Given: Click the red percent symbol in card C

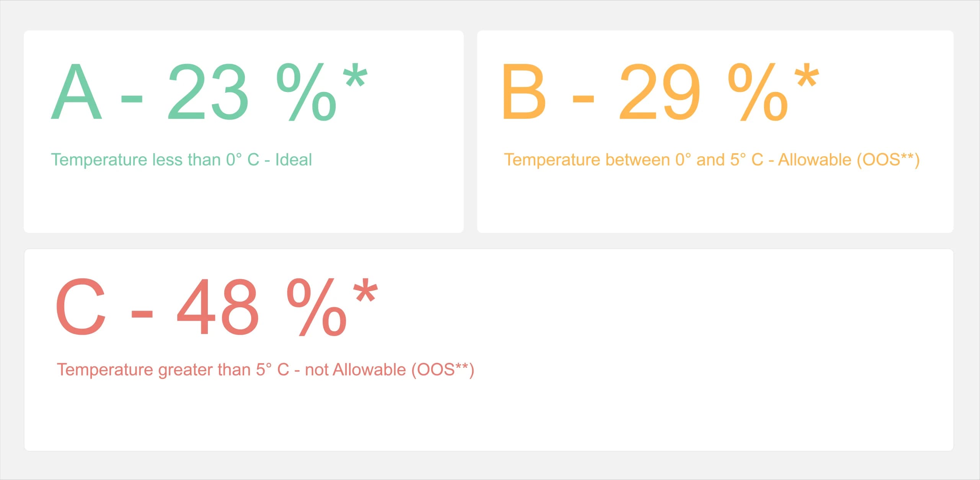Looking at the screenshot, I should point(317,307).
